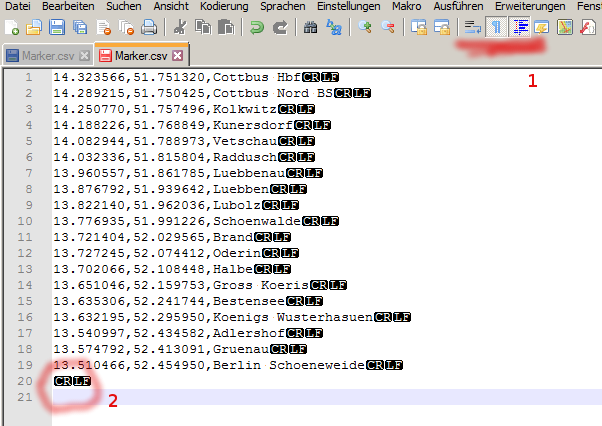Toggle show all characters pilcrow button
602x426 pixels.
tap(496, 27)
